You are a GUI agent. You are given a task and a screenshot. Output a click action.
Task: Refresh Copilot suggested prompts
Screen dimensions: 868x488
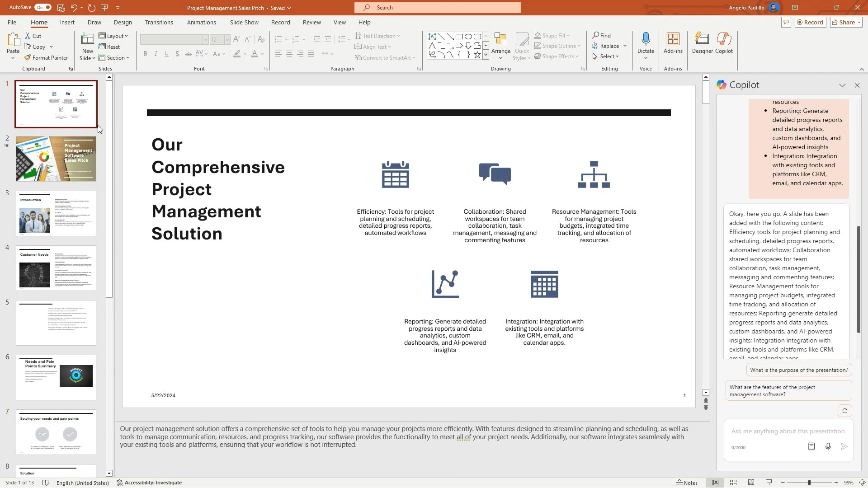click(844, 411)
